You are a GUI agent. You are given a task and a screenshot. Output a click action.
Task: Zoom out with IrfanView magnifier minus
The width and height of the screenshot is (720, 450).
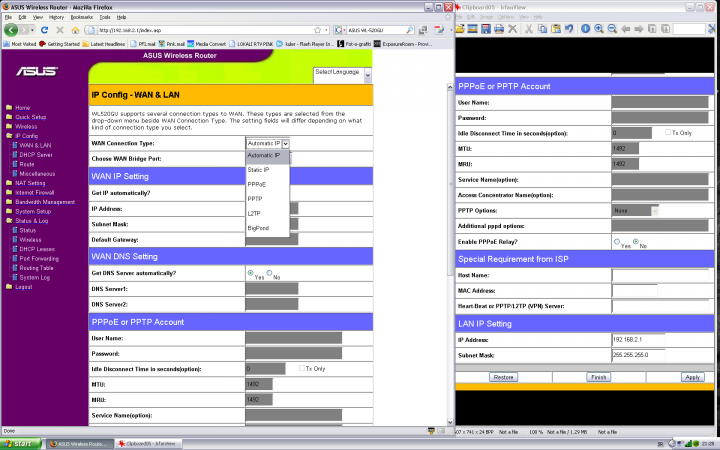[612, 29]
